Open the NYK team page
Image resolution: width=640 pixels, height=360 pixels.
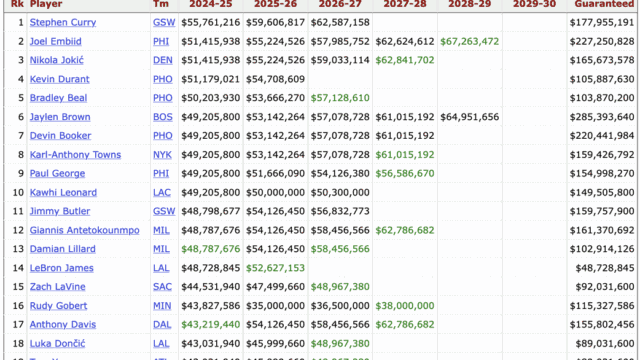(162, 155)
